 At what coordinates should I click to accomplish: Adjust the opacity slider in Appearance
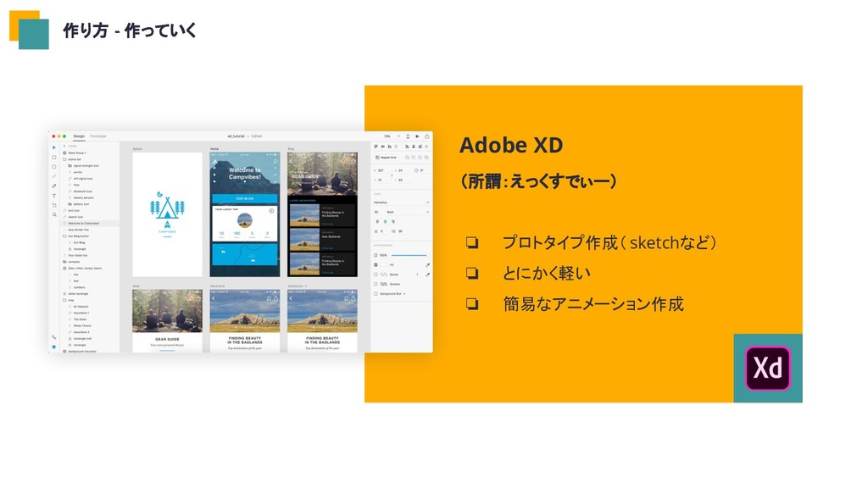409,255
